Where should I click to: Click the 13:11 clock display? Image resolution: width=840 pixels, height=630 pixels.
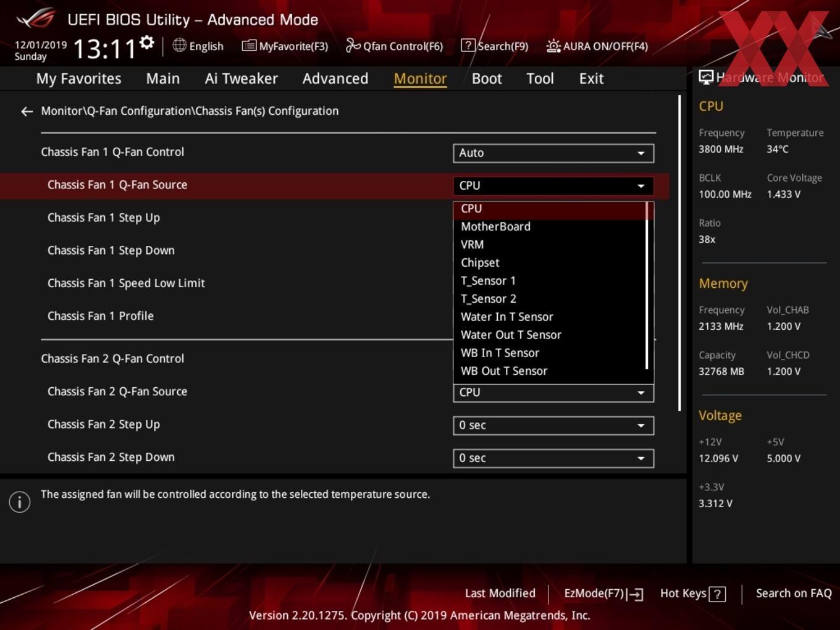[104, 48]
